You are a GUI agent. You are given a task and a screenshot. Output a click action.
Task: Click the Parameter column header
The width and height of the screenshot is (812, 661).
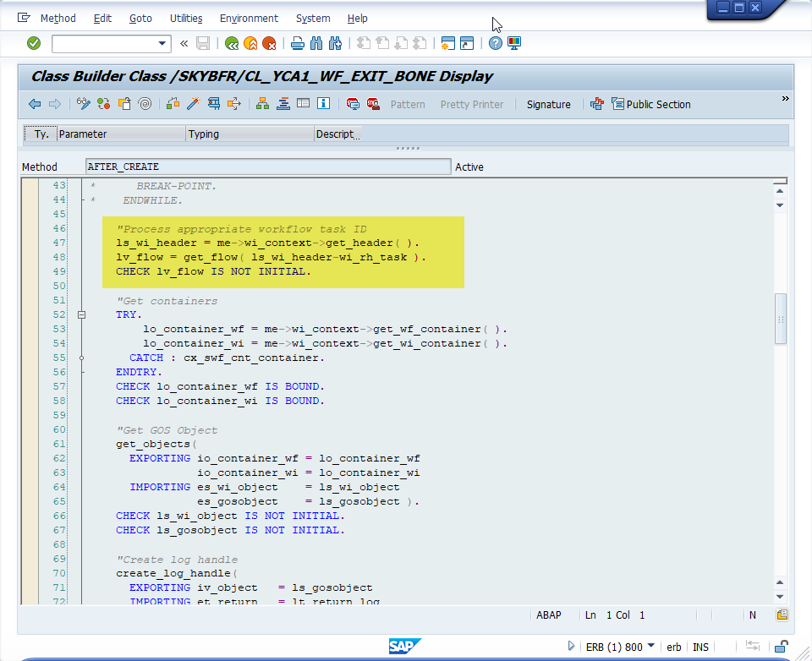pos(121,134)
